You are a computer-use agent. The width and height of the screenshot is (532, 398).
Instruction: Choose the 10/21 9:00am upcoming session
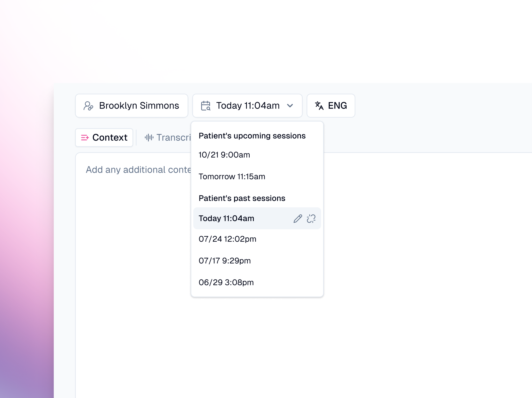(x=224, y=155)
